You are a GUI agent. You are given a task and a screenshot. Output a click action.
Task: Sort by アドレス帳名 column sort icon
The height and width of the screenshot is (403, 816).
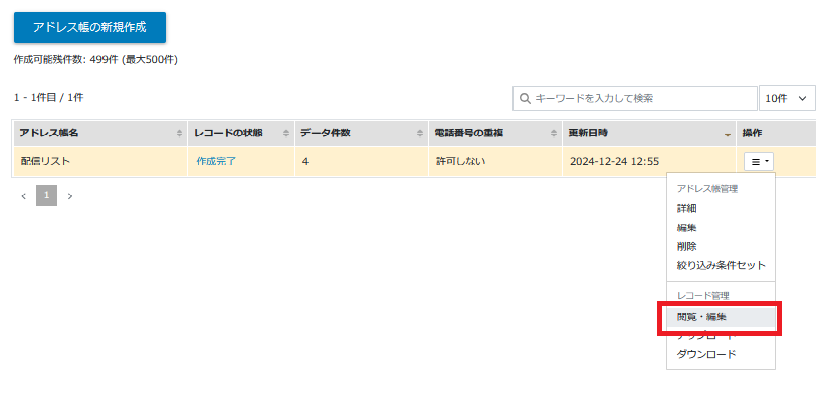pyautogui.click(x=179, y=133)
